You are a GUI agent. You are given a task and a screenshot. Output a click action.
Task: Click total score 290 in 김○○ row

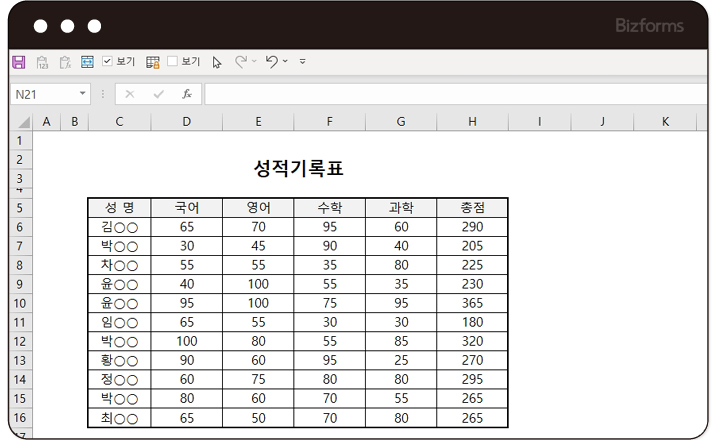[472, 227]
